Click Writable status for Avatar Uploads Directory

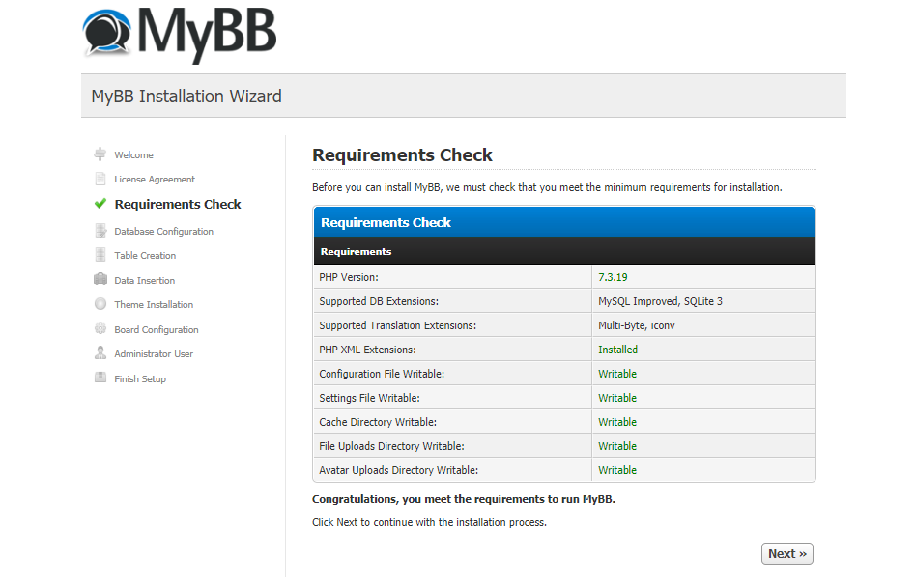coord(616,470)
